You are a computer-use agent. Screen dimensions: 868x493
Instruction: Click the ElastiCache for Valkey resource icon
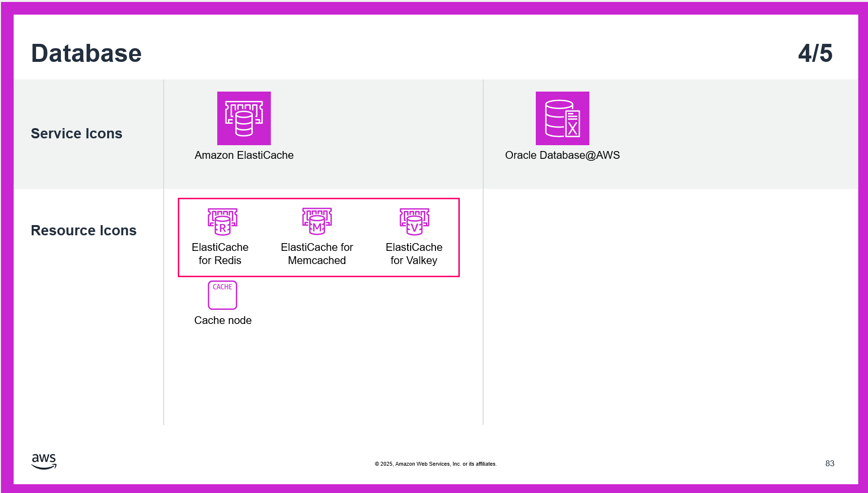click(415, 222)
